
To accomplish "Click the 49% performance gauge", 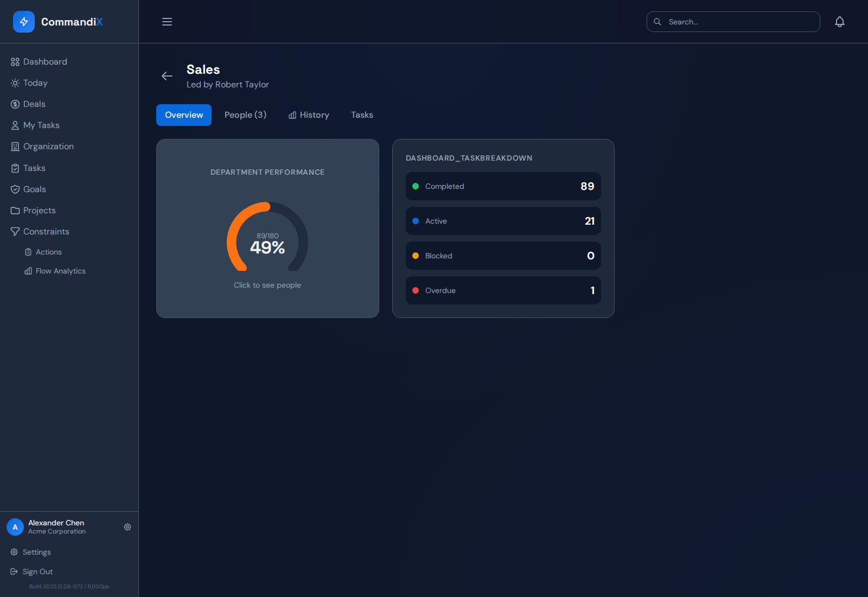I will (x=267, y=237).
